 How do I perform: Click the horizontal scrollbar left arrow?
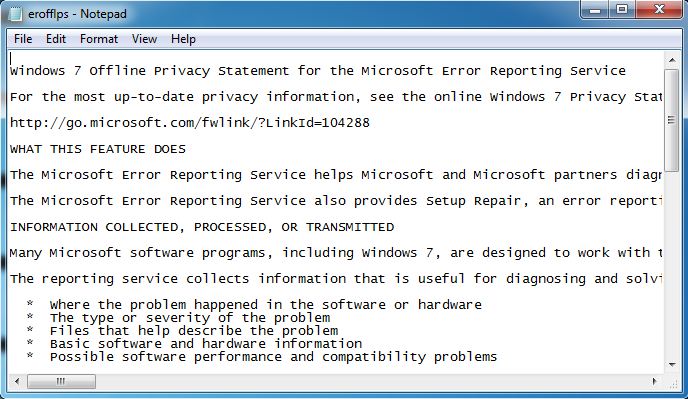[x=17, y=381]
